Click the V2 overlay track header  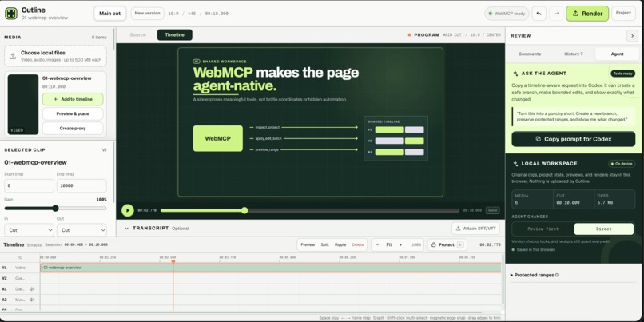20,279
